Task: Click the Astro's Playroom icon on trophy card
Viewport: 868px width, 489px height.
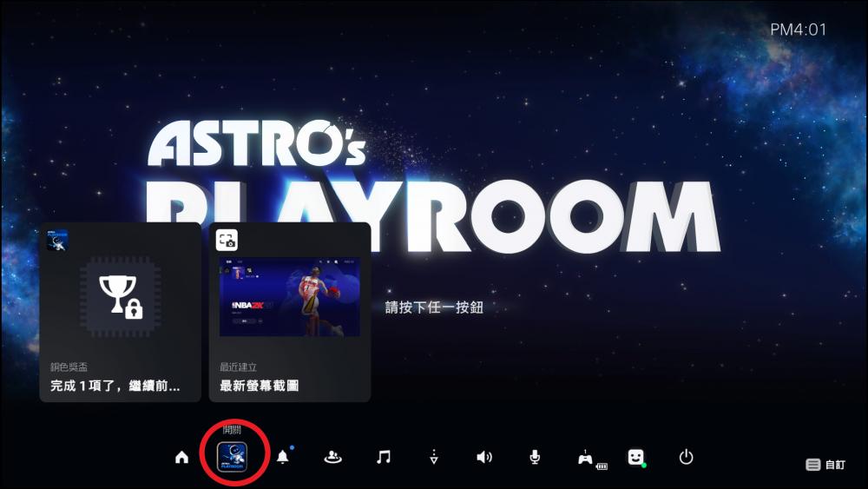Action: [57, 241]
